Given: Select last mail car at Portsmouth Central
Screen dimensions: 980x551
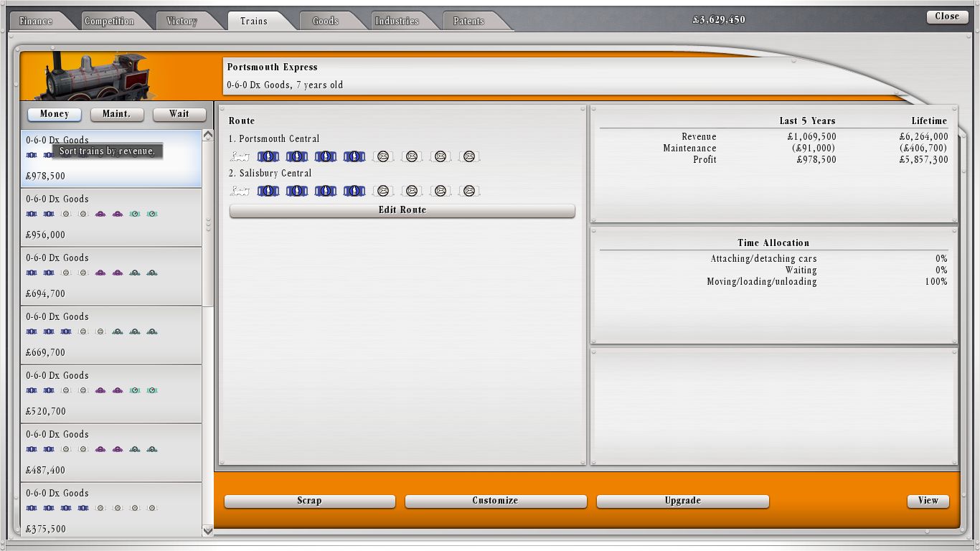Looking at the screenshot, I should pyautogui.click(x=469, y=156).
